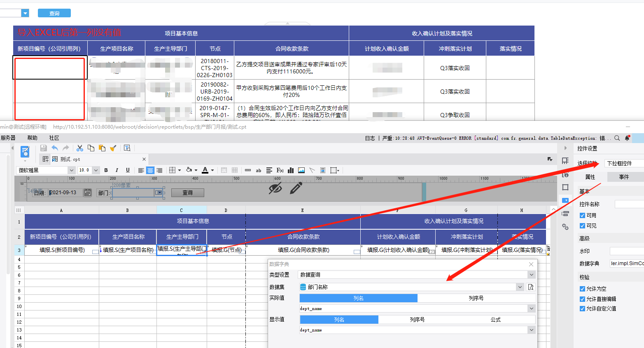Click the hide parameter pane eye-slash icon
Image resolution: width=644 pixels, height=348 pixels.
[275, 188]
